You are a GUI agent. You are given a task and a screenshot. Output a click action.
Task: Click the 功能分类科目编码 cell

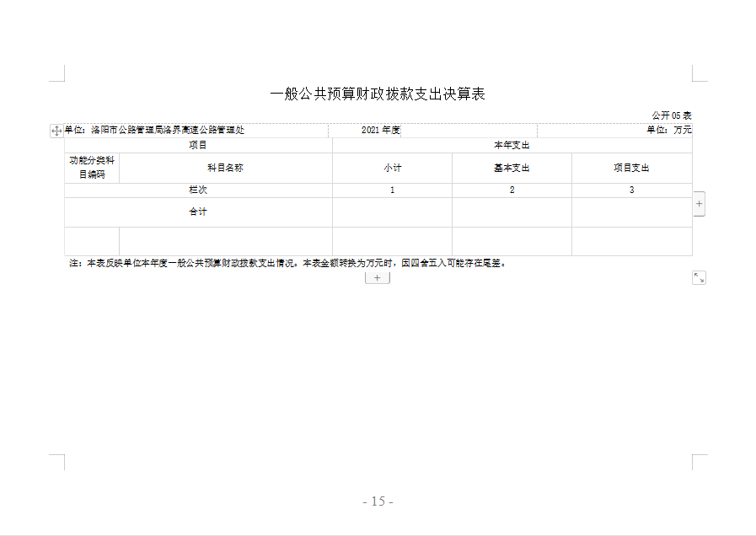pos(92,168)
